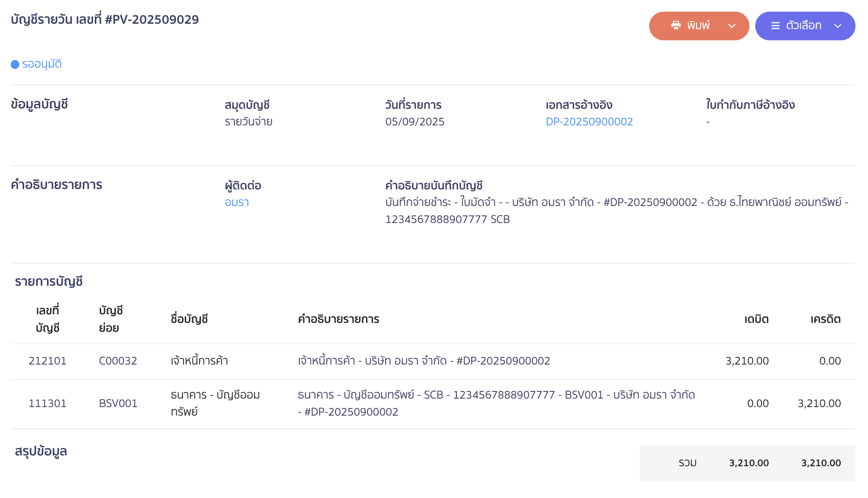
Task: Click the คำอธิบายรายการ table column header
Action: (x=339, y=319)
